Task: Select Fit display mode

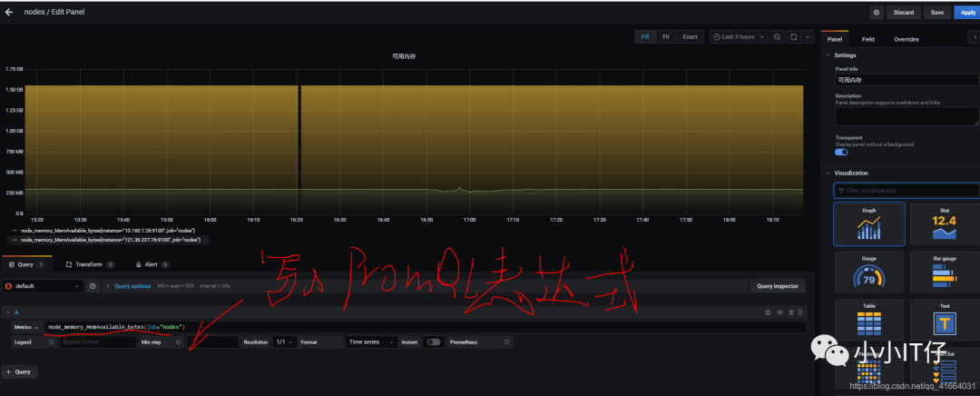Action: [x=666, y=37]
